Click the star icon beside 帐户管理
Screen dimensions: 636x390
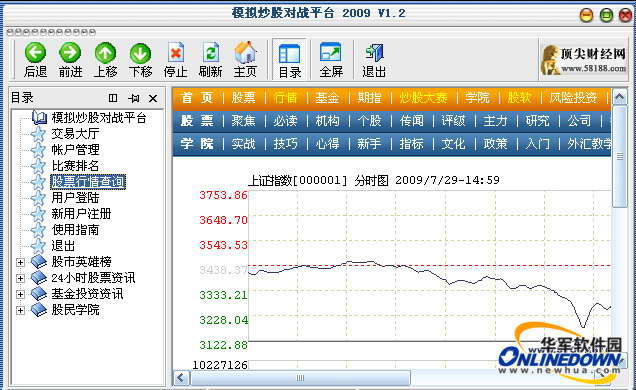[38, 150]
